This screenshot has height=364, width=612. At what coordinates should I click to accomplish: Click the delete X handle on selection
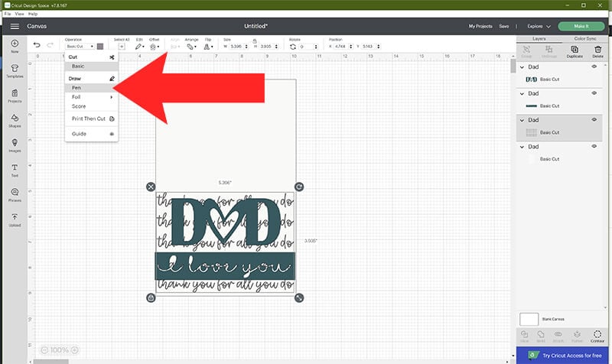(151, 187)
